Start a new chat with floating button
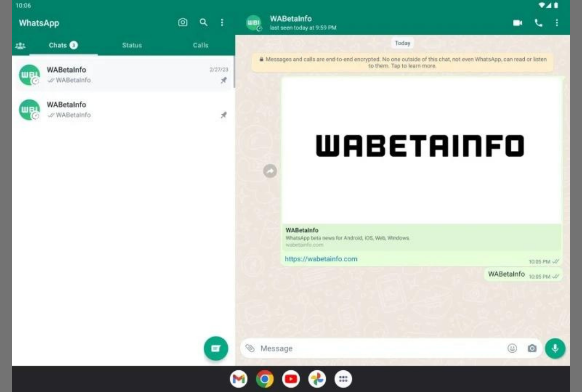The width and height of the screenshot is (582, 392). point(216,348)
